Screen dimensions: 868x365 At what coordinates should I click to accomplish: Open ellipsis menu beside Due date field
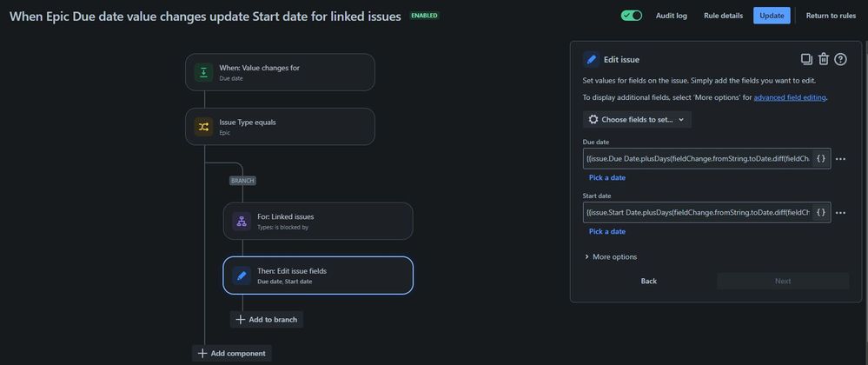(840, 159)
